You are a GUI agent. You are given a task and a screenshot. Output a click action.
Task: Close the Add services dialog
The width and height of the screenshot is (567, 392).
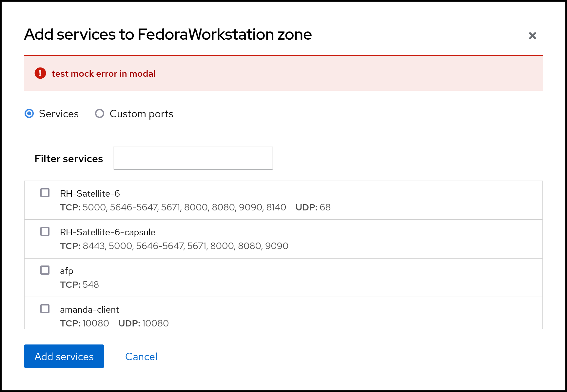click(x=532, y=36)
